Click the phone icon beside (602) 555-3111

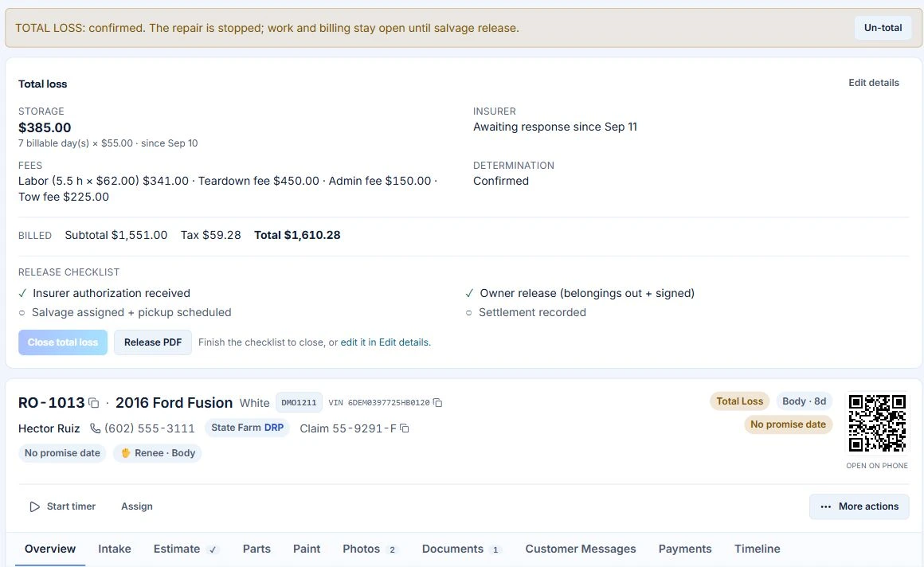click(95, 428)
